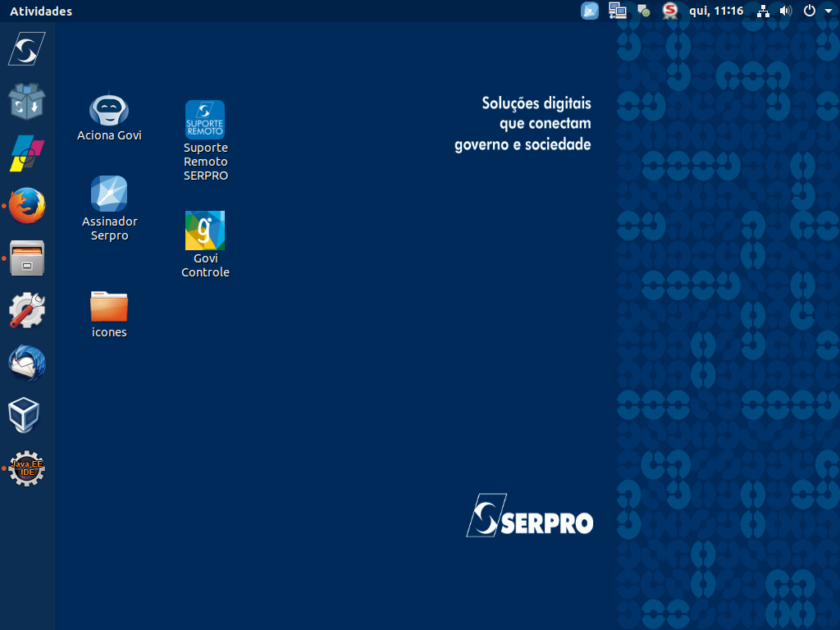840x630 pixels.
Task: Launch Firefox from the dock
Action: pyautogui.click(x=27, y=206)
